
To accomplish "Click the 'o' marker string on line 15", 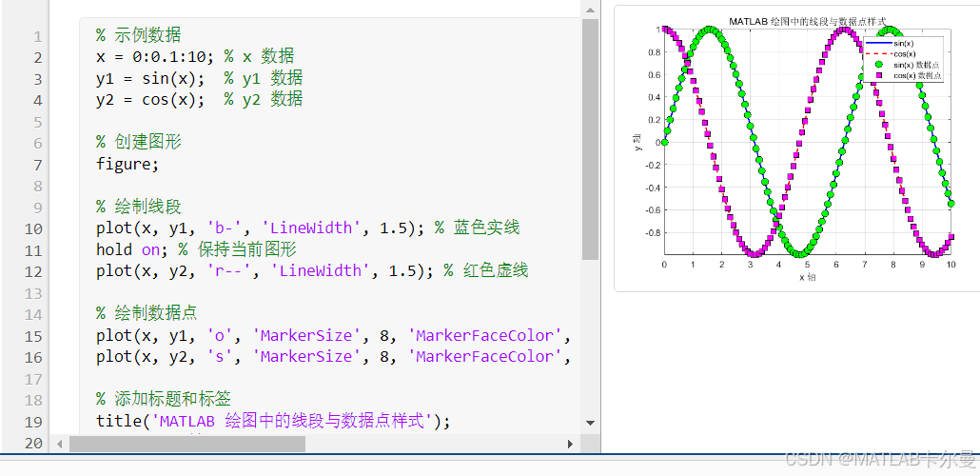I will (x=220, y=335).
